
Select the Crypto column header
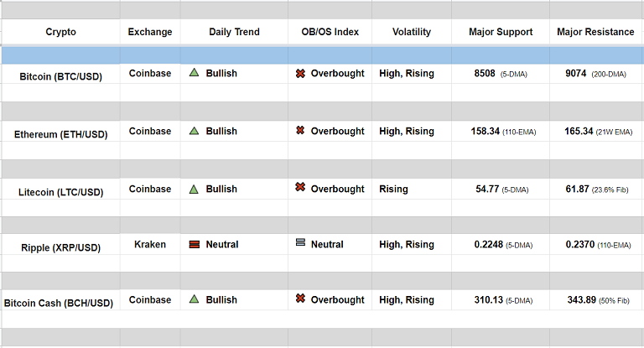tap(60, 32)
